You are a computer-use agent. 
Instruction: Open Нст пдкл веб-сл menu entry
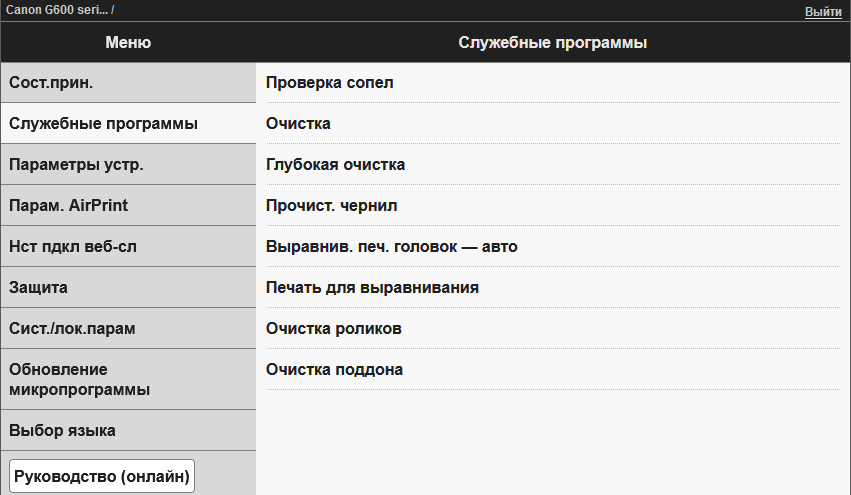127,246
